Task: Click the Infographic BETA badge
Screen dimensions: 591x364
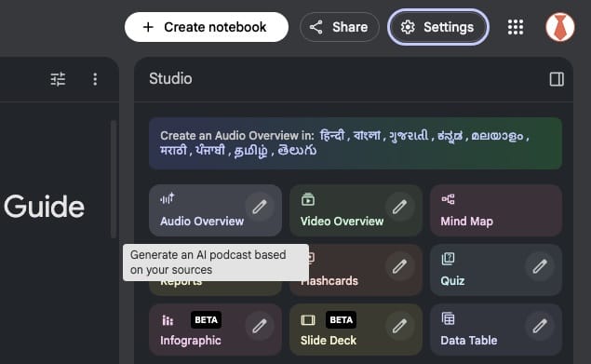Action: (x=207, y=320)
